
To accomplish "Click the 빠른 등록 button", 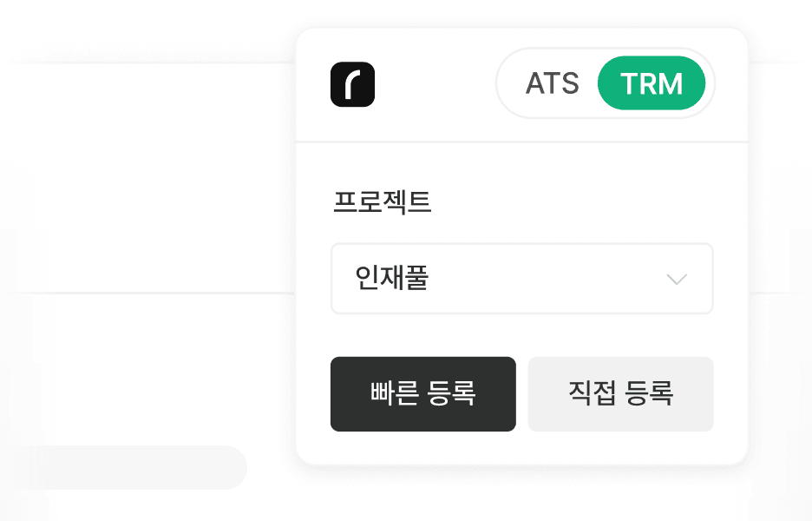I will [423, 394].
